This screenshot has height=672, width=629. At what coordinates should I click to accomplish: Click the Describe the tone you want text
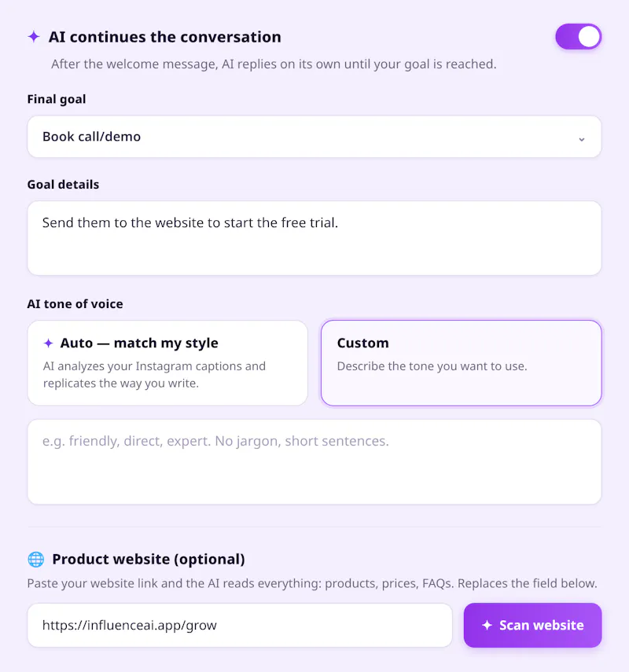point(432,366)
